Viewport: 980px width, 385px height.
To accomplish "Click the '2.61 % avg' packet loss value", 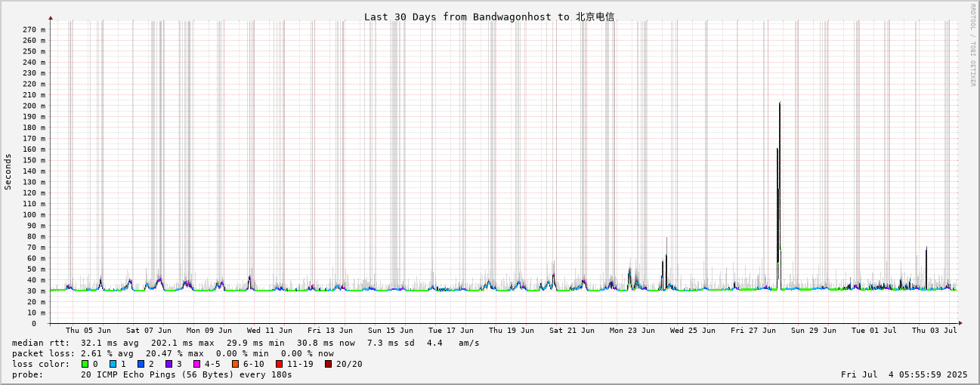I will pos(107,353).
